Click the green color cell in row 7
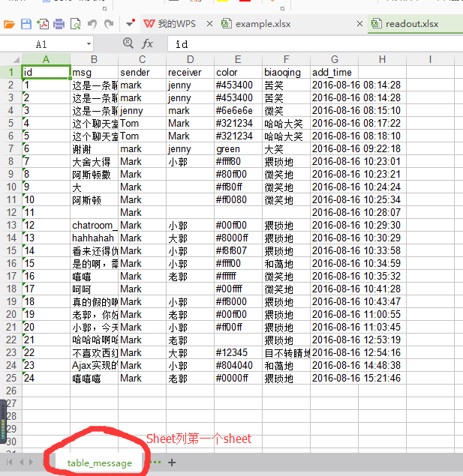The image size is (463, 476). coord(238,149)
